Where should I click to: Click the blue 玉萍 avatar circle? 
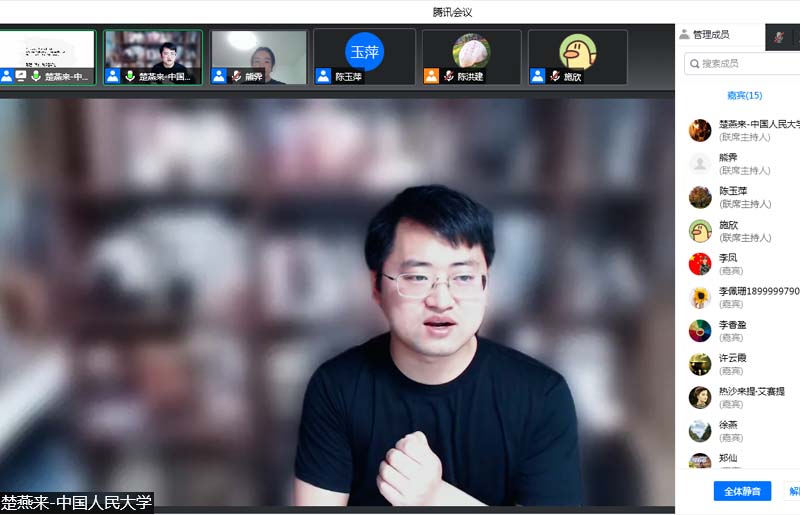(364, 52)
